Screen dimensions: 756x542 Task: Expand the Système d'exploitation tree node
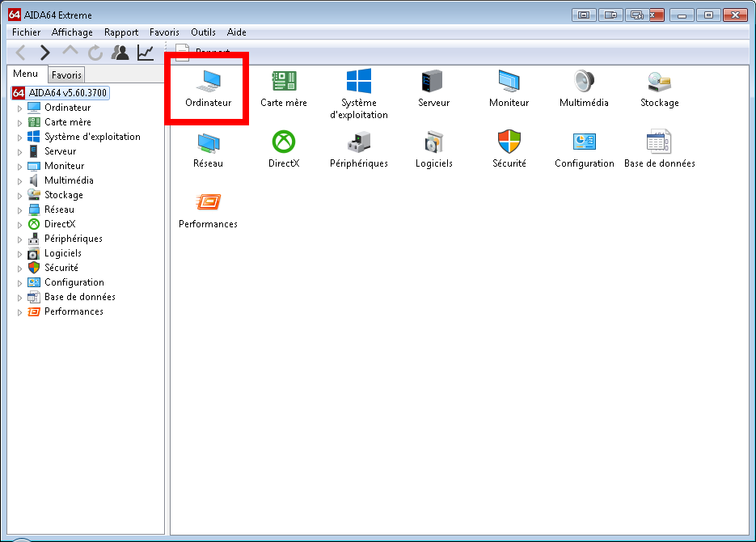(x=19, y=137)
